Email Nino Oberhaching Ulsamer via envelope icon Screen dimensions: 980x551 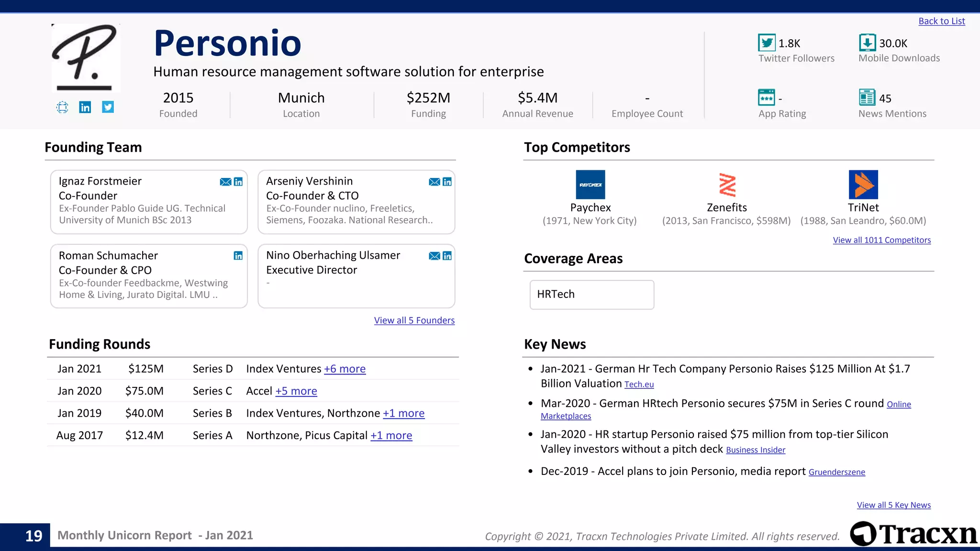[434, 256]
